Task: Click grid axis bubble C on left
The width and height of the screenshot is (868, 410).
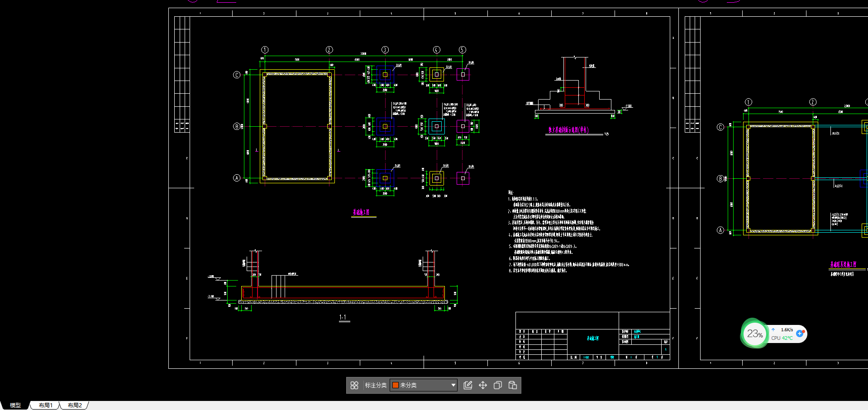Action: click(x=237, y=75)
